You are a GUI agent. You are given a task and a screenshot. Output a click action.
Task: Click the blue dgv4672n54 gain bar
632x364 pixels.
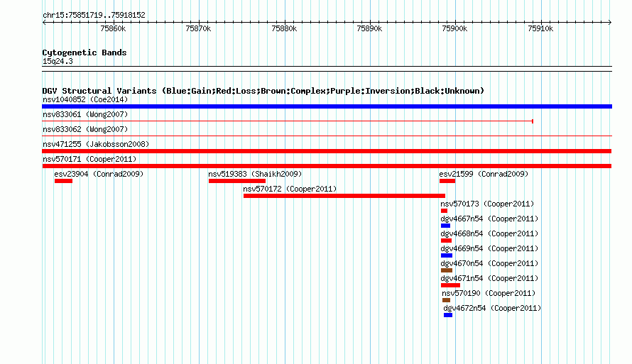(x=448, y=315)
